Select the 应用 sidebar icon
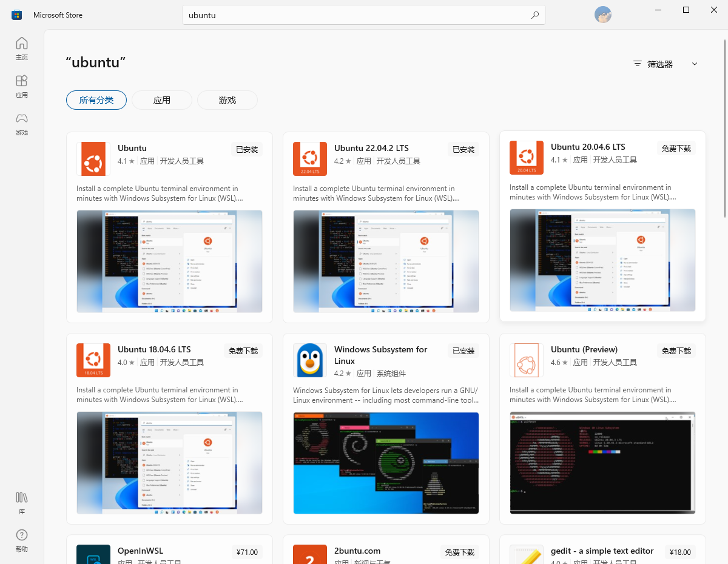The height and width of the screenshot is (564, 728). tap(21, 86)
